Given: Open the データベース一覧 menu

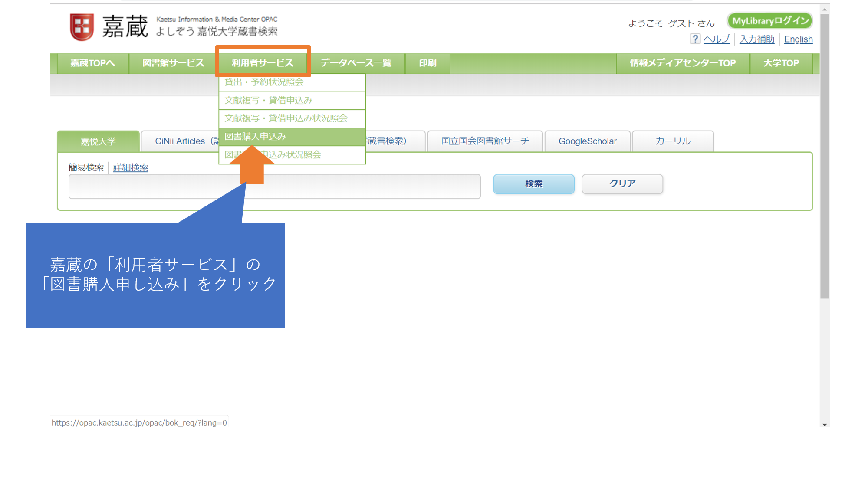Looking at the screenshot, I should [x=356, y=63].
